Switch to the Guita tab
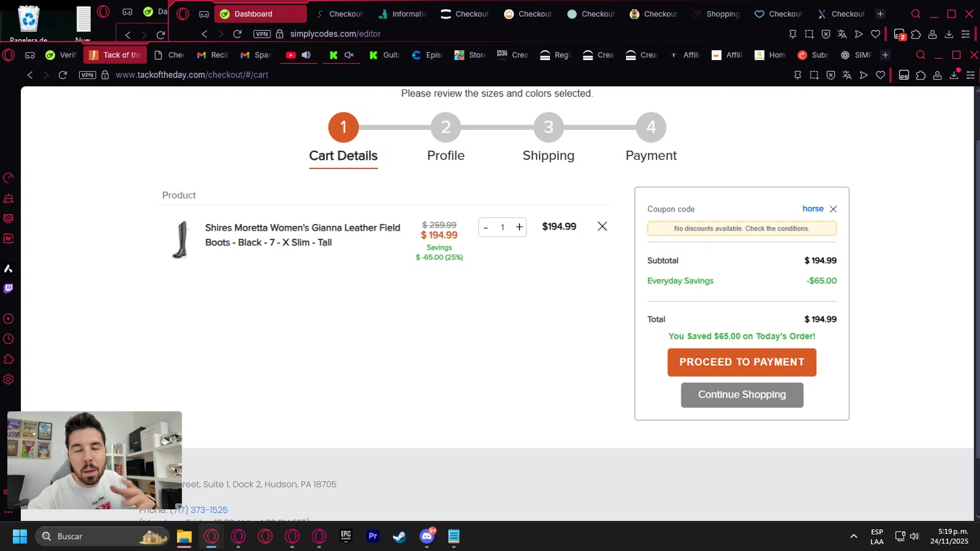 [x=384, y=55]
